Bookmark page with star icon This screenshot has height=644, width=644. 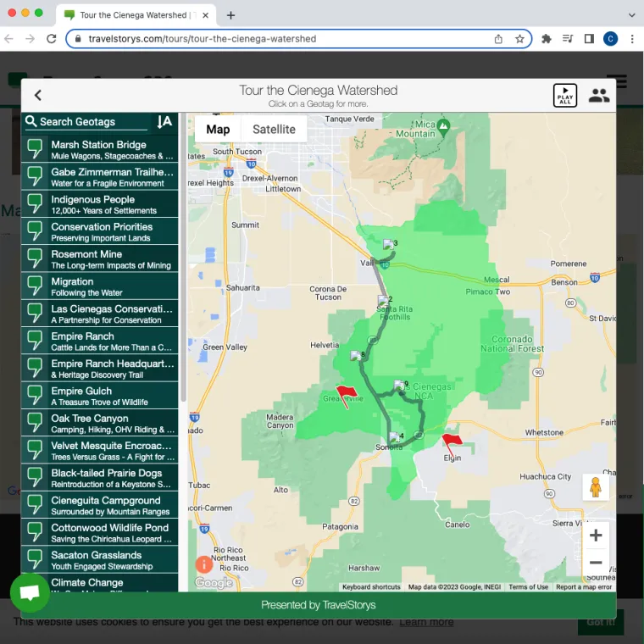coord(519,39)
